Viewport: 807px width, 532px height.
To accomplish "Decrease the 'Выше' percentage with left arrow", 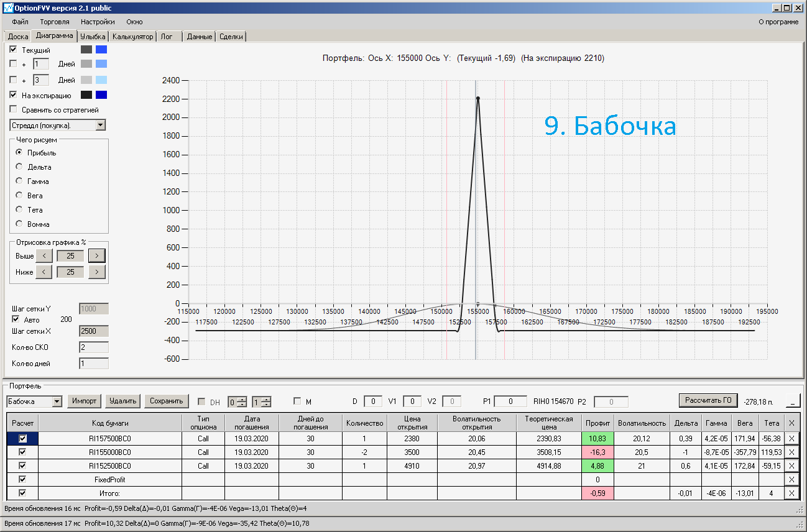I will point(44,255).
